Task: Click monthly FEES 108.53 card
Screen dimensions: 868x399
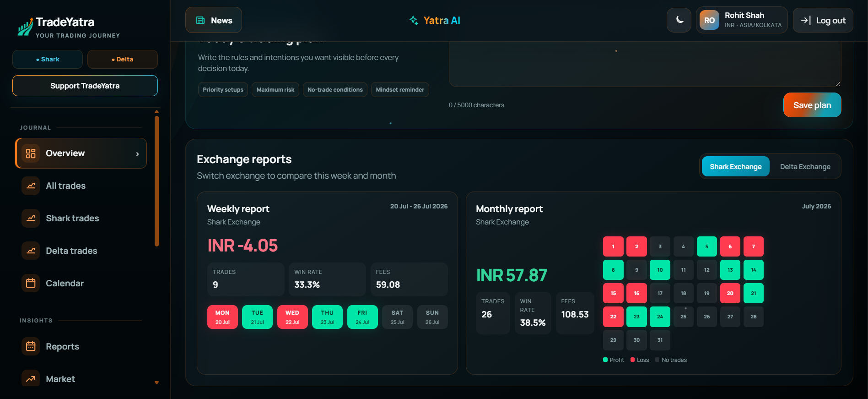Action: tap(575, 313)
